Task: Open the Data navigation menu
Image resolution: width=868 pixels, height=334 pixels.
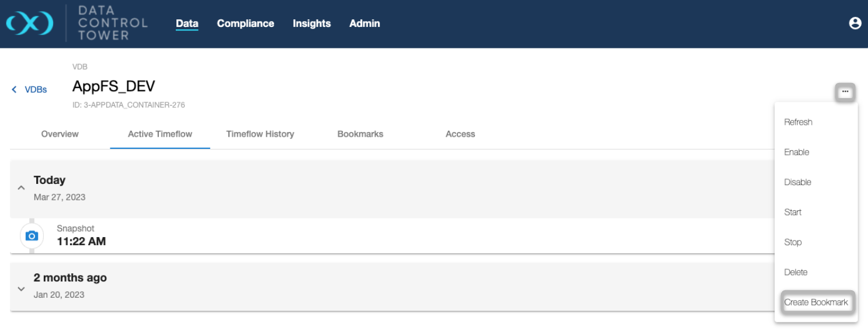Action: [187, 23]
